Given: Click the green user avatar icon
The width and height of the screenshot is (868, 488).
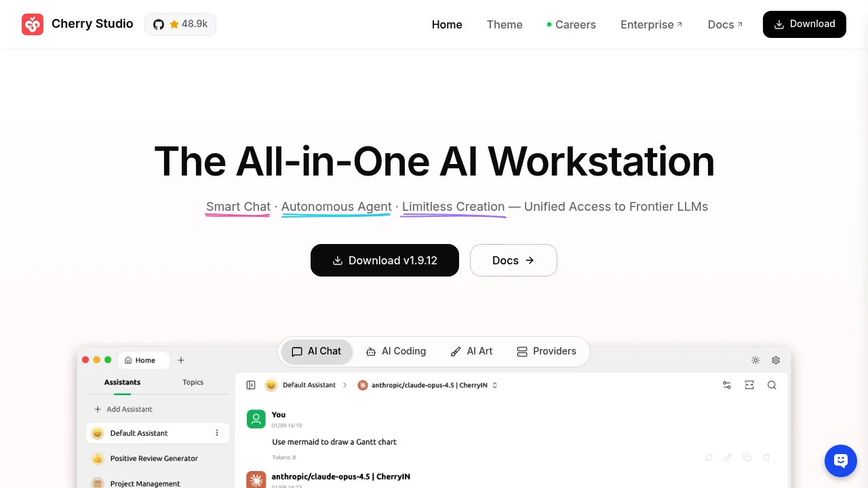Looking at the screenshot, I should 256,419.
